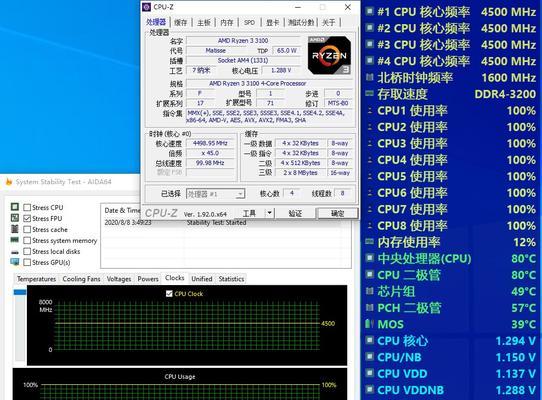
Task: Click the monitor icon beside Stress GPU(s)
Action: [15, 262]
